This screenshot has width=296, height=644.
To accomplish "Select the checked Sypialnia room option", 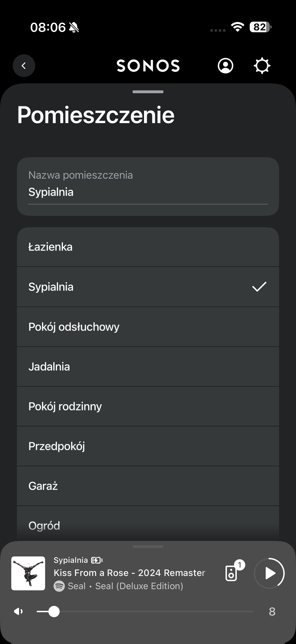I will (x=148, y=287).
